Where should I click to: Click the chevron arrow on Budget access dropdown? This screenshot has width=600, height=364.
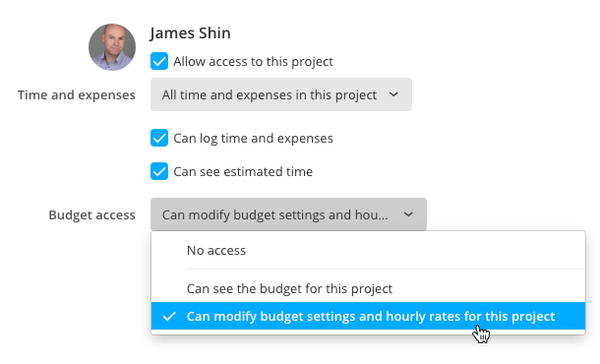pyautogui.click(x=408, y=214)
